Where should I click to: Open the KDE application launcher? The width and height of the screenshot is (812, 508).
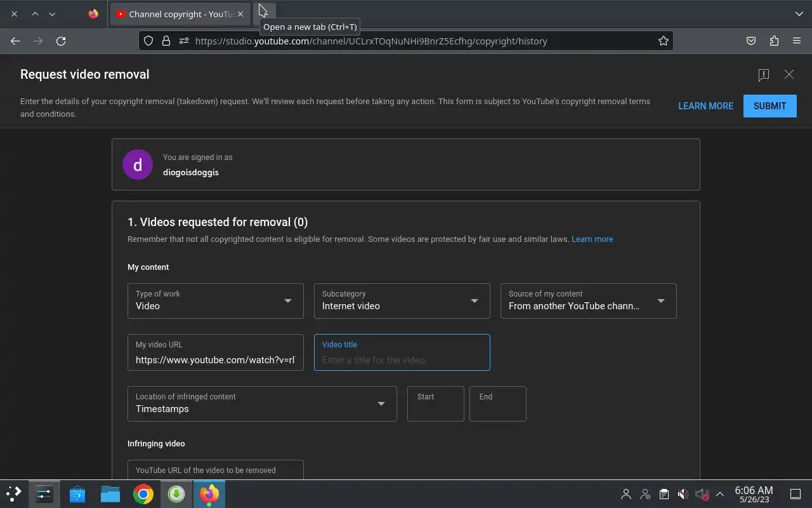coord(14,493)
